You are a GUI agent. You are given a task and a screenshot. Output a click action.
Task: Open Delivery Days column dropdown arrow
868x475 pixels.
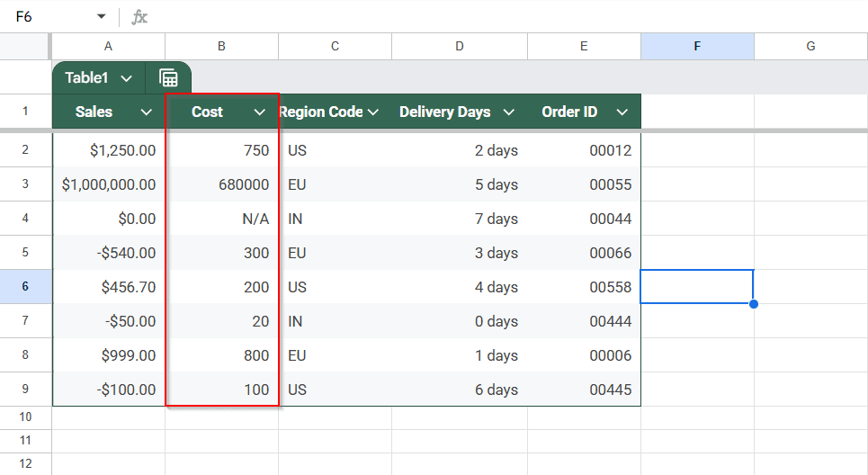[509, 112]
